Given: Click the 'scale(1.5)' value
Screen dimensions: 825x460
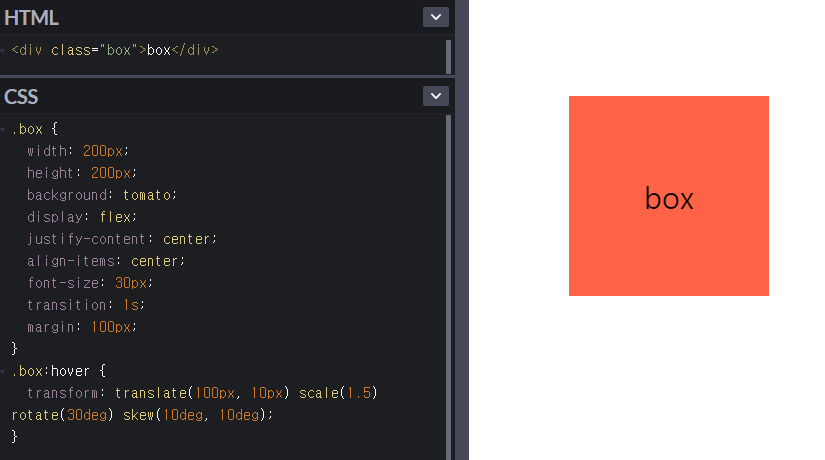Looking at the screenshot, I should [338, 393].
